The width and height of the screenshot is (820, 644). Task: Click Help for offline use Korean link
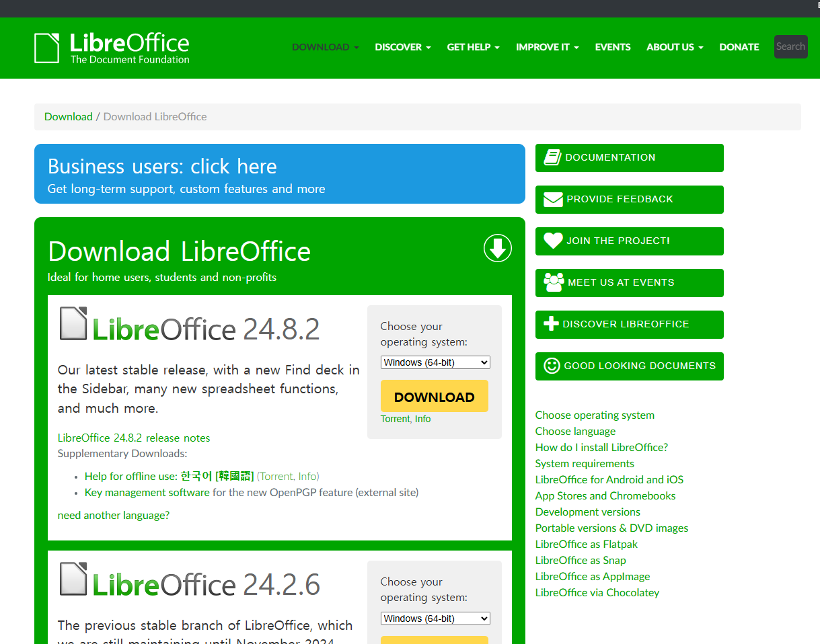170,476
